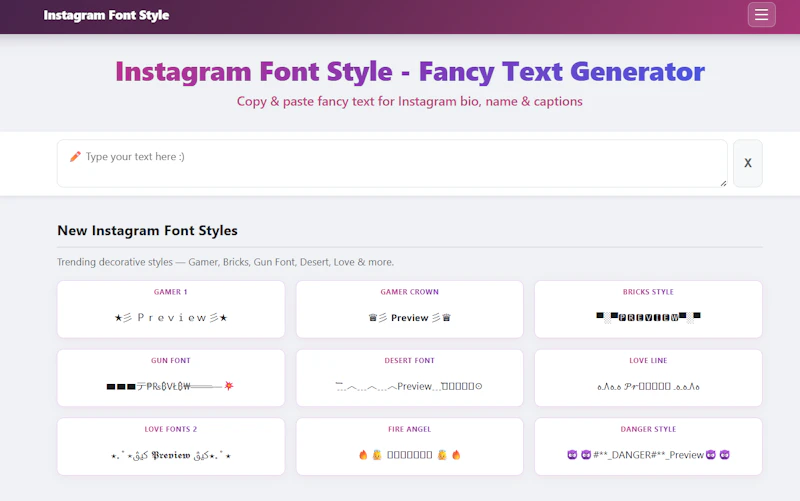This screenshot has height=501, width=800.
Task: Select the Gamer 1 font style card
Action: point(171,309)
